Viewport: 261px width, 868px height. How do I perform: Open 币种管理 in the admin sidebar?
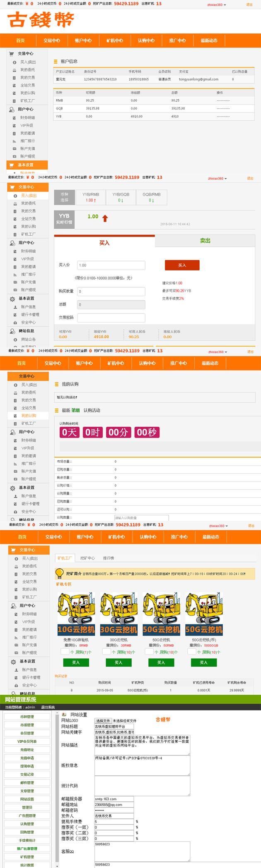[x=27, y=717]
